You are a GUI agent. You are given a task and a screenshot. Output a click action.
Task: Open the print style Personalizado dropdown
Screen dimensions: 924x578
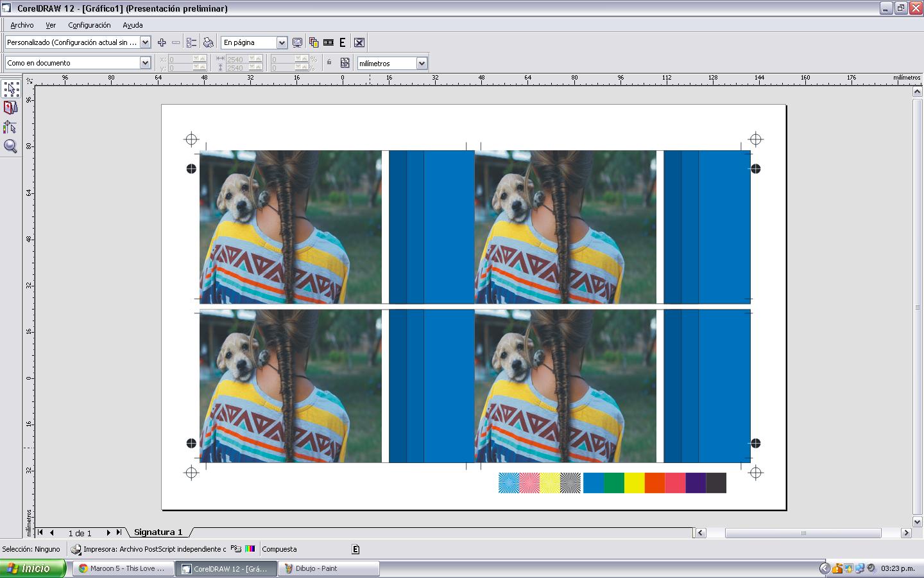point(145,42)
